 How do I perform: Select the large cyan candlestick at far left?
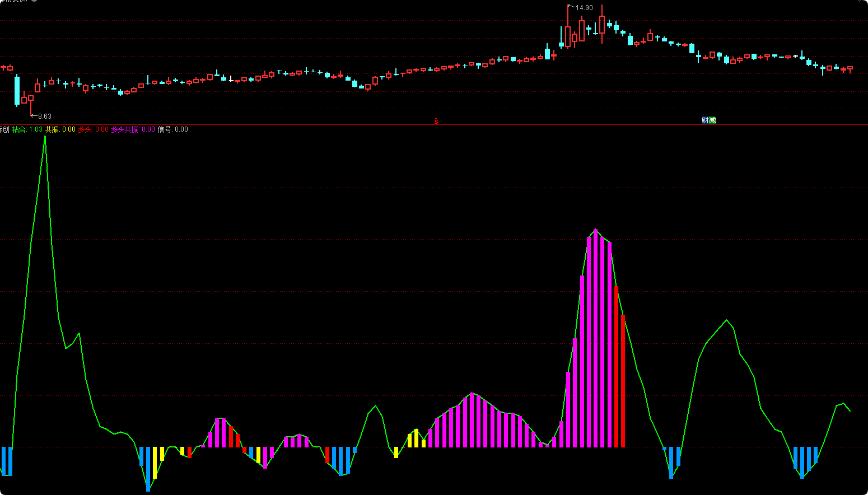pos(17,90)
